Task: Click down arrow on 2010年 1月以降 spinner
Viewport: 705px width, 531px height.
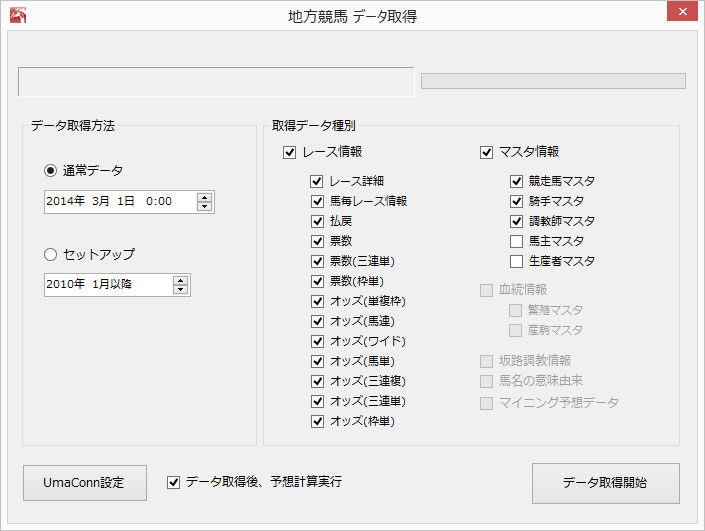Action: tap(180, 290)
